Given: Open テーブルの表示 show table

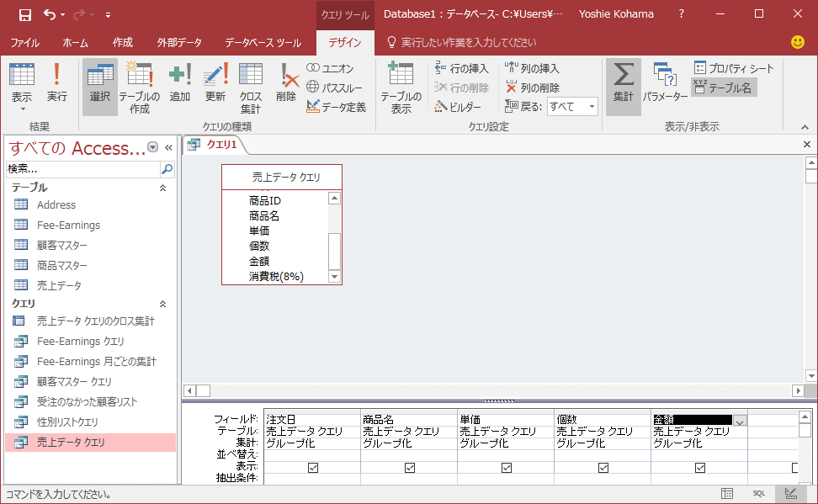Looking at the screenshot, I should [x=401, y=88].
